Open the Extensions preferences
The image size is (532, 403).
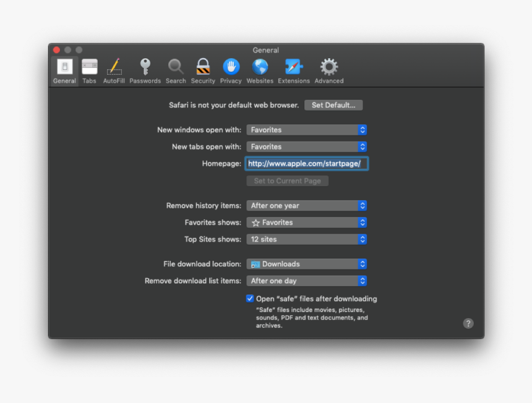tap(294, 69)
